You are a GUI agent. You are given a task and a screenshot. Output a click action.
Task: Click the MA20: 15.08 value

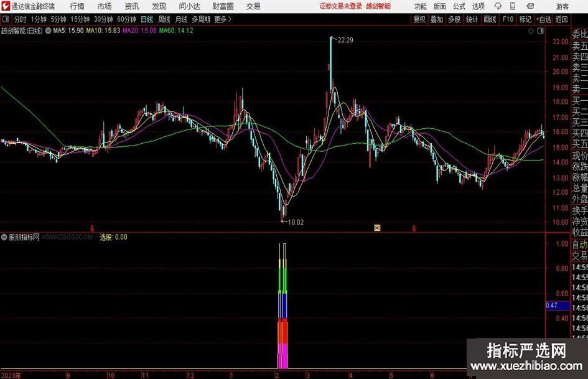[x=139, y=30]
